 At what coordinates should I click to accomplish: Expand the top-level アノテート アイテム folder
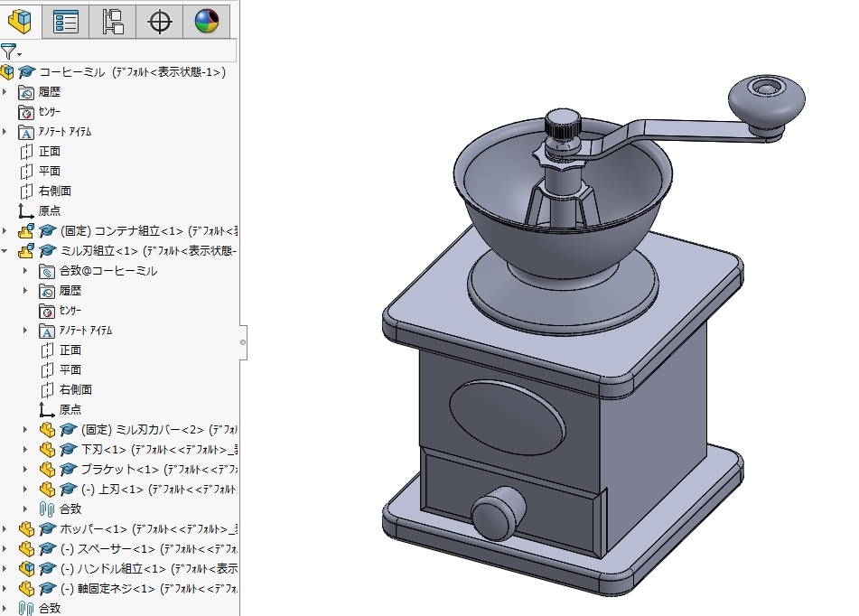coord(5,132)
